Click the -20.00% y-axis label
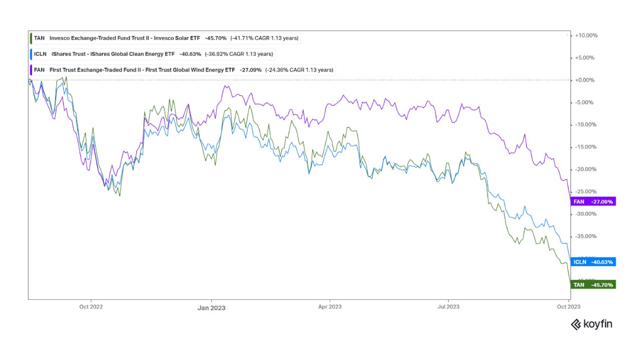Image resolution: width=644 pixels, height=353 pixels. (586, 169)
